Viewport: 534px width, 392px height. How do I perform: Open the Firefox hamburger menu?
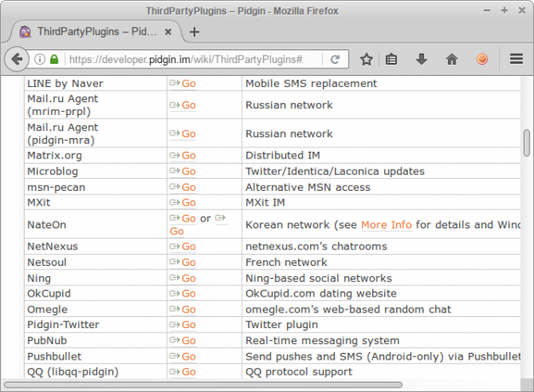(516, 59)
